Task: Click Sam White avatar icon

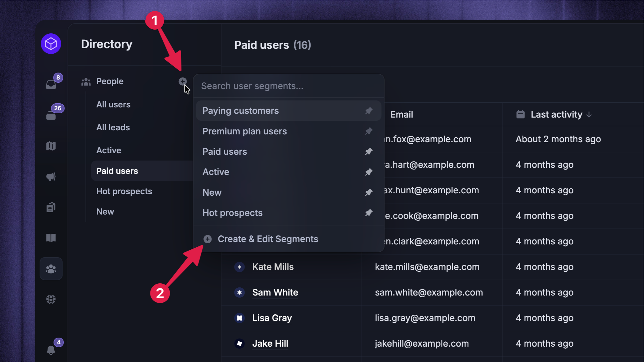Action: pyautogui.click(x=239, y=292)
